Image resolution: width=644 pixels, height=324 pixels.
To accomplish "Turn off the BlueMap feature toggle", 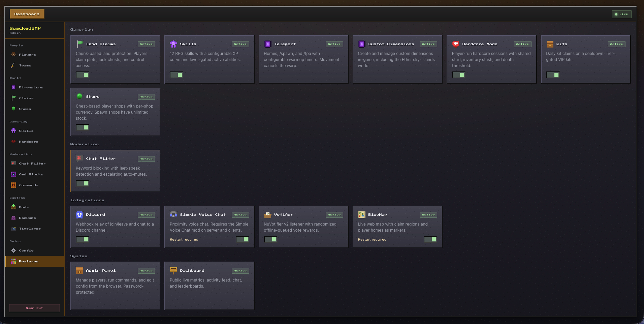I will tap(430, 239).
